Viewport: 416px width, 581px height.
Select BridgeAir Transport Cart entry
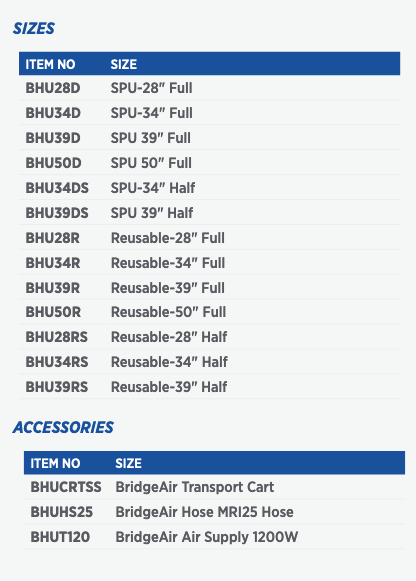[x=195, y=487]
